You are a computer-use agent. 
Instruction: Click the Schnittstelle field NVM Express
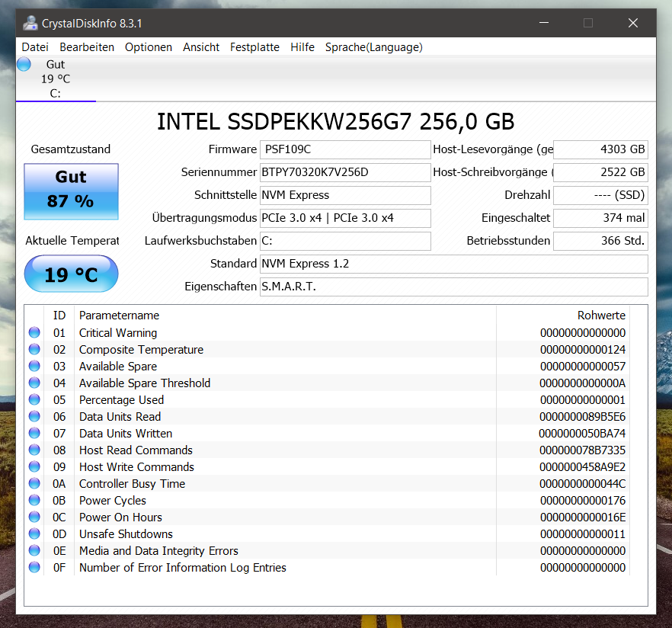pos(345,195)
